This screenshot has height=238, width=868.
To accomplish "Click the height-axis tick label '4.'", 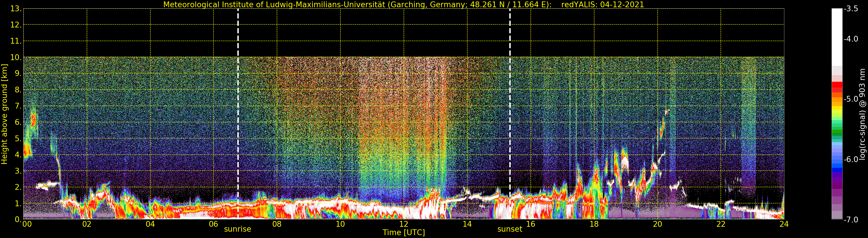I will point(18,155).
